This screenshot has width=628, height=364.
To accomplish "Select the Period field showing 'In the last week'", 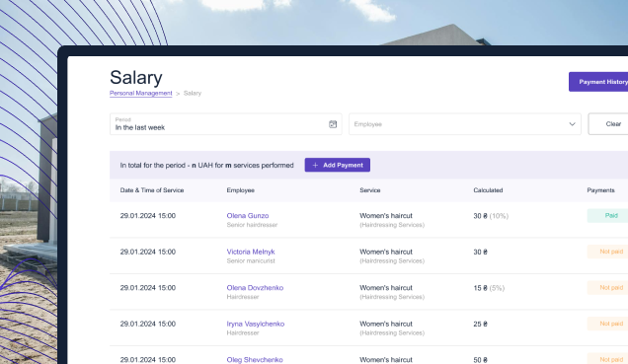I will tap(225, 124).
